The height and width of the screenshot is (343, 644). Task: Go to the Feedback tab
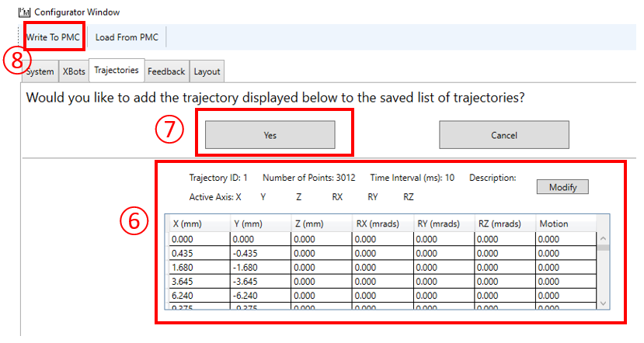tap(166, 71)
